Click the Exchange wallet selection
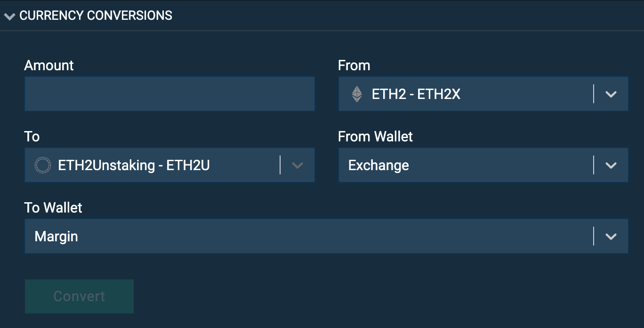Image resolution: width=644 pixels, height=328 pixels. click(378, 165)
